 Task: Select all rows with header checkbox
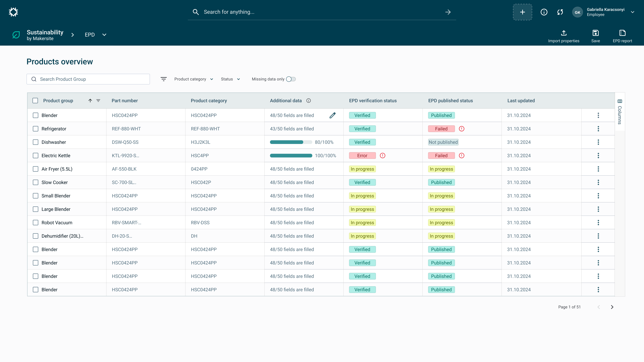tap(35, 101)
